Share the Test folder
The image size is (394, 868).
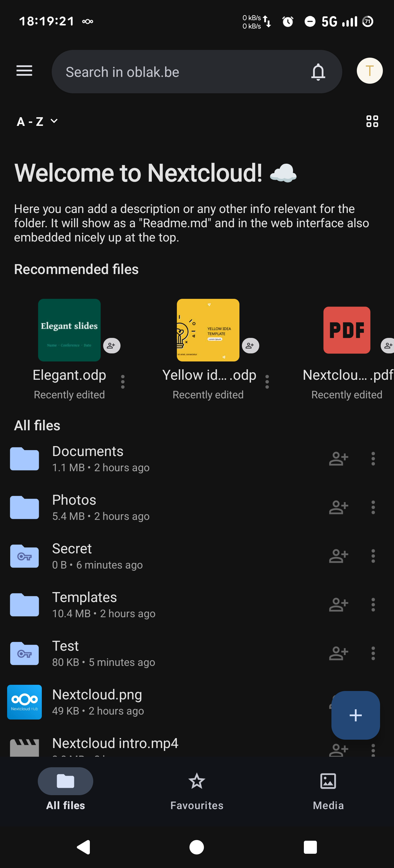[339, 653]
